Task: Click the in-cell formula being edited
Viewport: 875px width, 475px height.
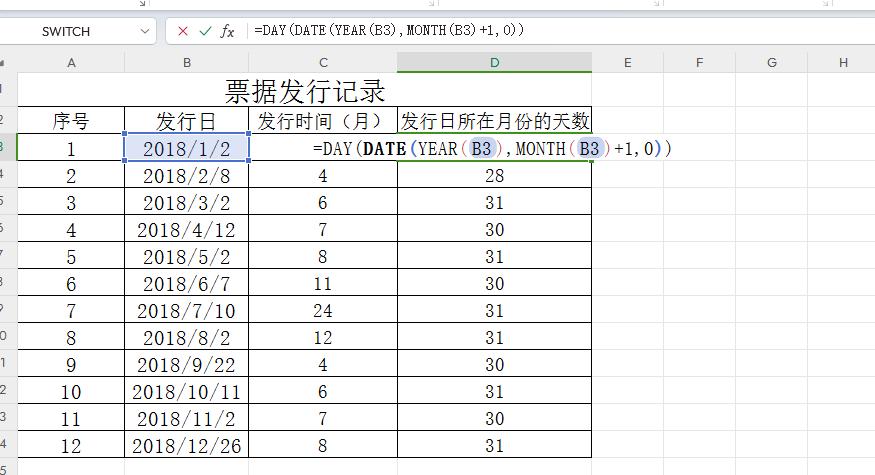Action: click(492, 148)
